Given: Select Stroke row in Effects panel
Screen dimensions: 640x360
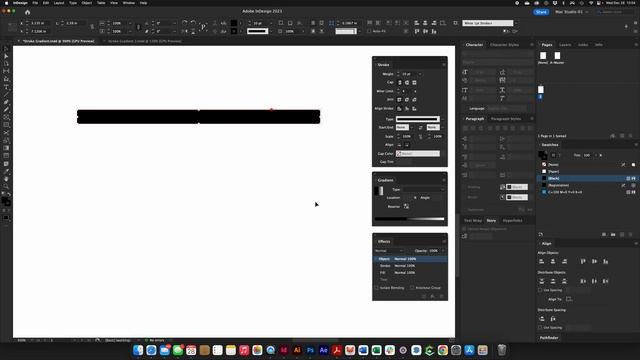Looking at the screenshot, I should (410, 266).
